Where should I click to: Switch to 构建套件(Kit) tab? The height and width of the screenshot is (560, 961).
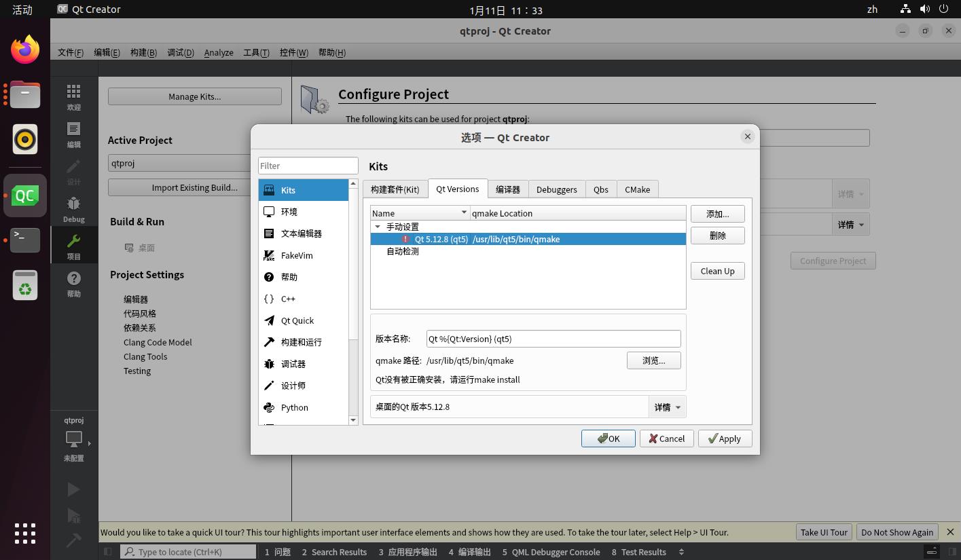(x=395, y=189)
